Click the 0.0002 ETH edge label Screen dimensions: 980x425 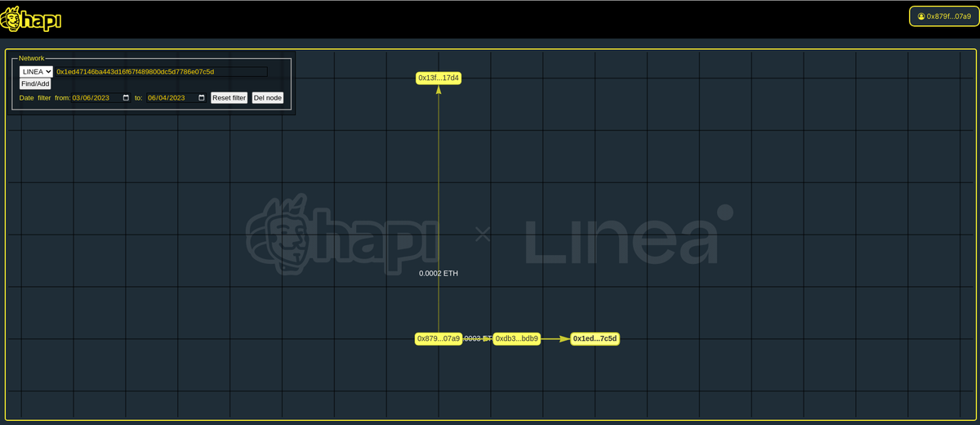point(439,273)
